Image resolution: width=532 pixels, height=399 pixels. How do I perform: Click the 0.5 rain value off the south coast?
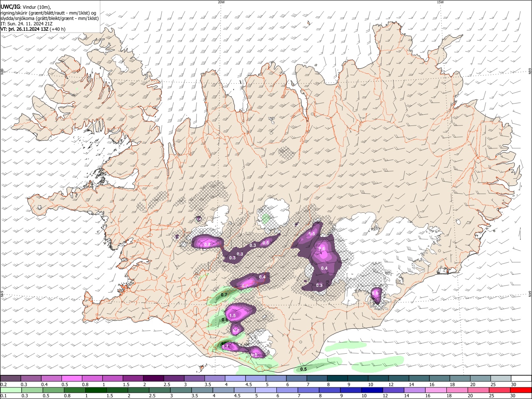click(x=303, y=369)
